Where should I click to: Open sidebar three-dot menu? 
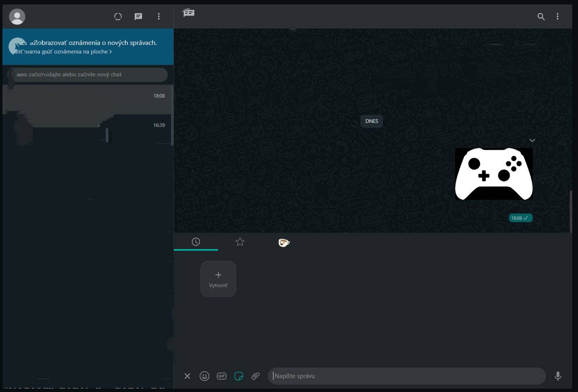click(159, 16)
